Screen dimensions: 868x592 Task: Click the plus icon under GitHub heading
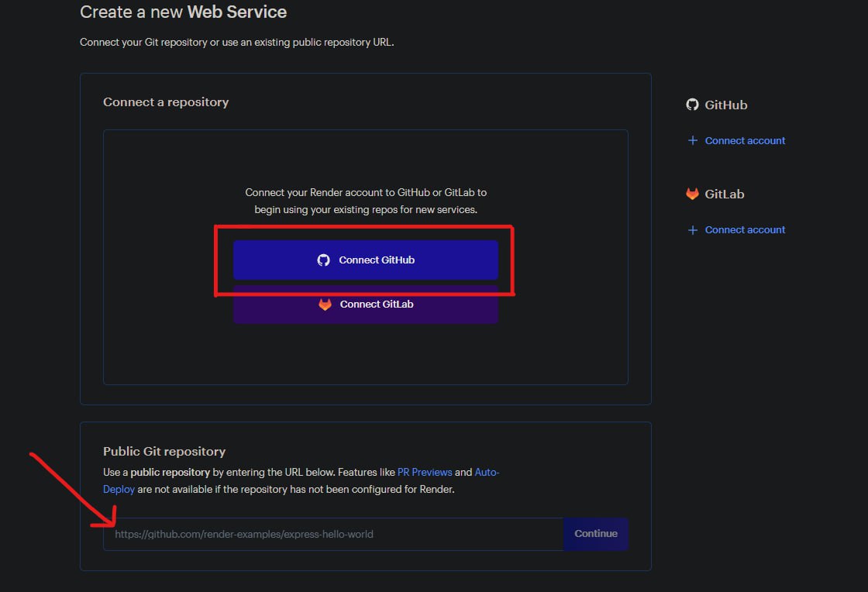click(x=692, y=140)
